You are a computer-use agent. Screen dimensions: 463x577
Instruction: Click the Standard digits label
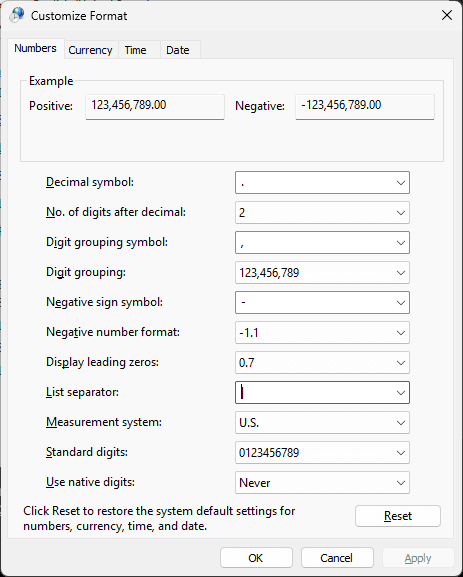coord(87,452)
